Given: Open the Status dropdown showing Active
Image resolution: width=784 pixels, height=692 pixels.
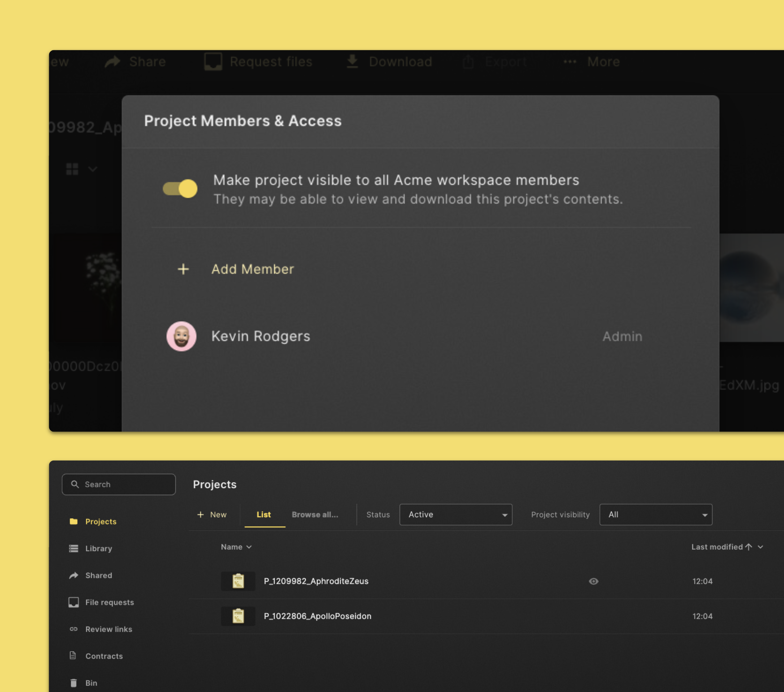Looking at the screenshot, I should (x=456, y=515).
